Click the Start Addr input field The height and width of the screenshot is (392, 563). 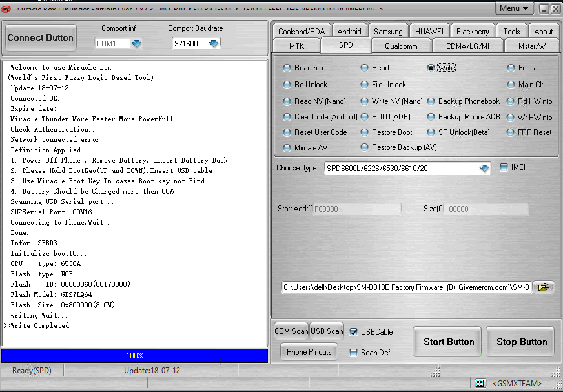(357, 209)
